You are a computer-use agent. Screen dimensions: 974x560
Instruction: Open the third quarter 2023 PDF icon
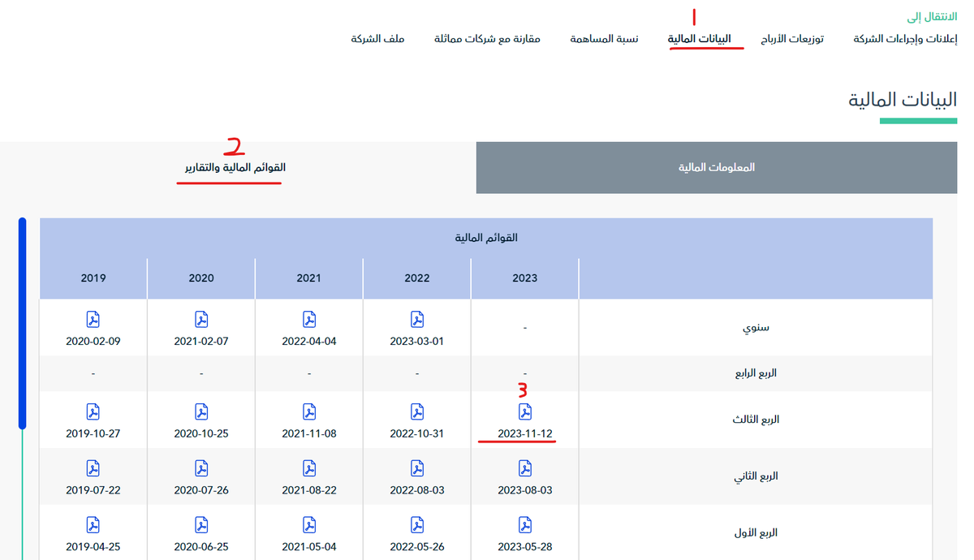[525, 411]
